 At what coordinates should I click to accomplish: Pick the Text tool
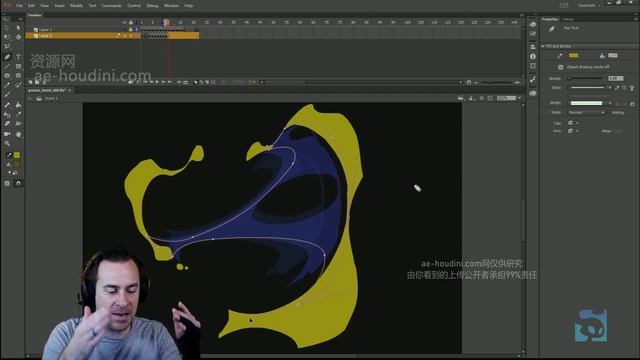pyautogui.click(x=18, y=57)
